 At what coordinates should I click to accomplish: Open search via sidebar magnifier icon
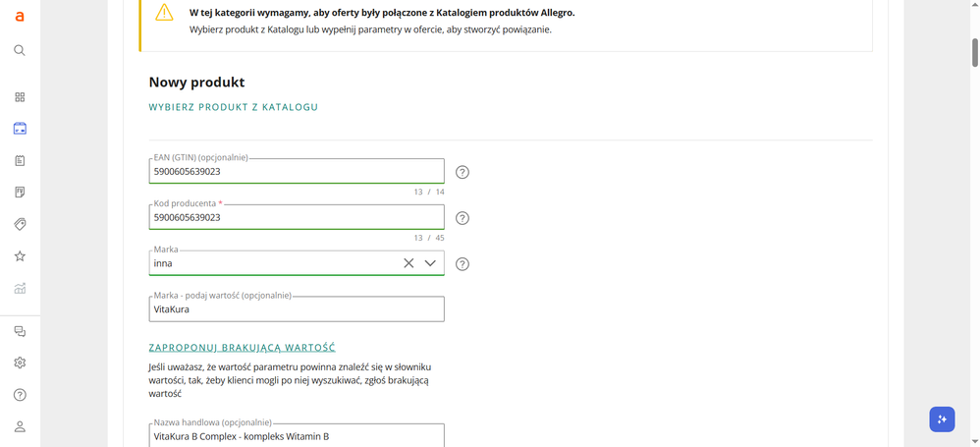click(x=20, y=50)
